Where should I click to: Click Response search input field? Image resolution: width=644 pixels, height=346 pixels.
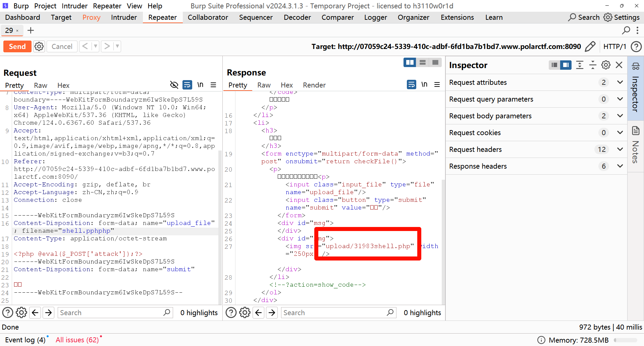coord(338,313)
